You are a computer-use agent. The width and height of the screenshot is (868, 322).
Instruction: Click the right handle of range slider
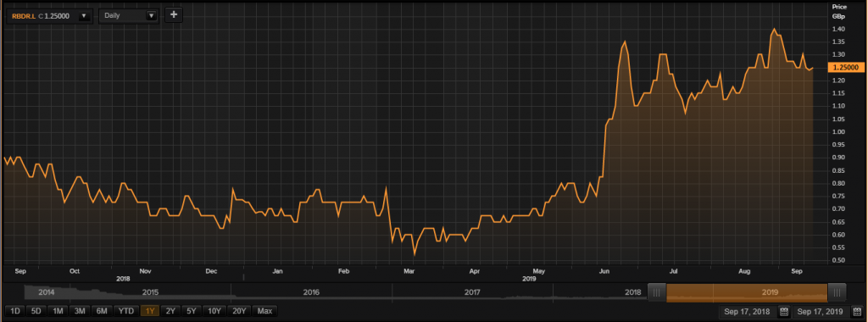tap(837, 292)
